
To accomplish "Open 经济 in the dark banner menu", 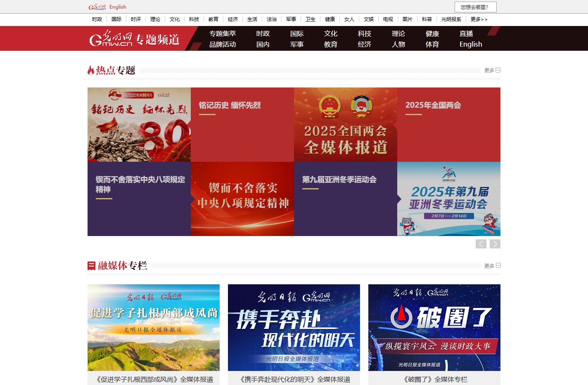I will (365, 44).
